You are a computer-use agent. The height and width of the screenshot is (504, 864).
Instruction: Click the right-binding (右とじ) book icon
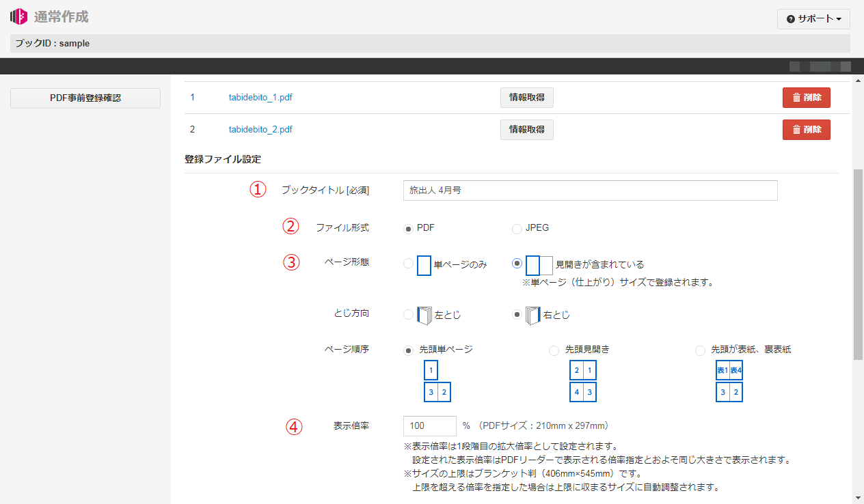(533, 316)
